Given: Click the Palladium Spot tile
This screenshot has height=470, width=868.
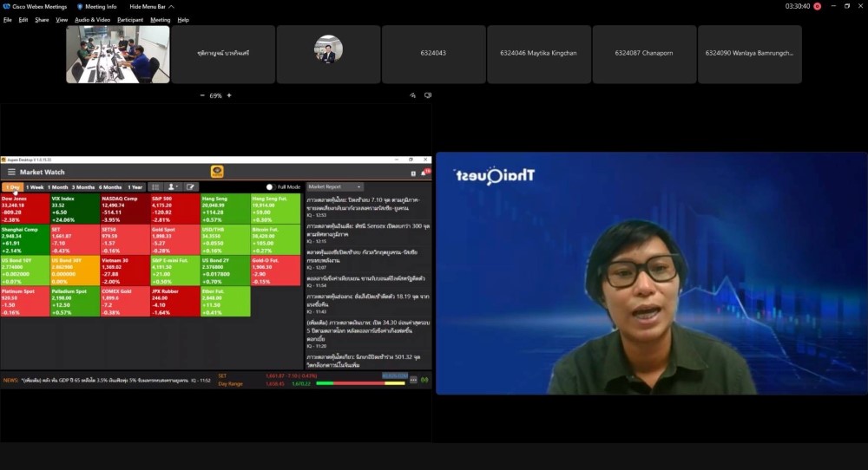Looking at the screenshot, I should pos(75,302).
